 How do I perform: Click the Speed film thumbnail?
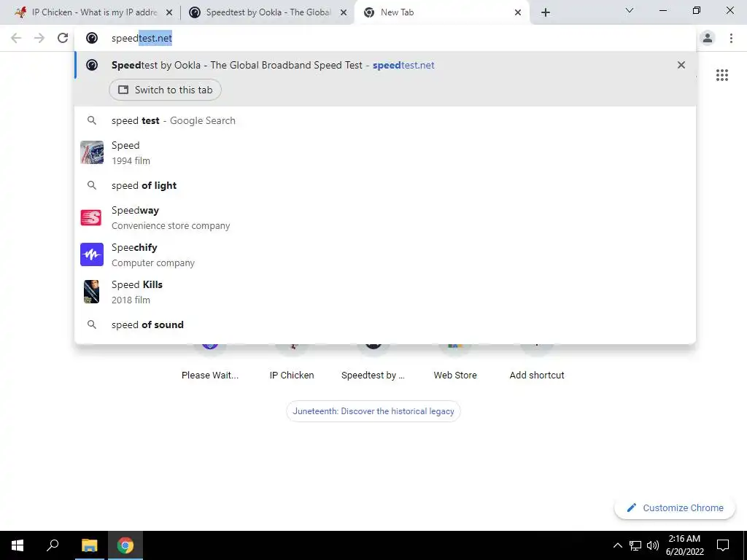(91, 152)
